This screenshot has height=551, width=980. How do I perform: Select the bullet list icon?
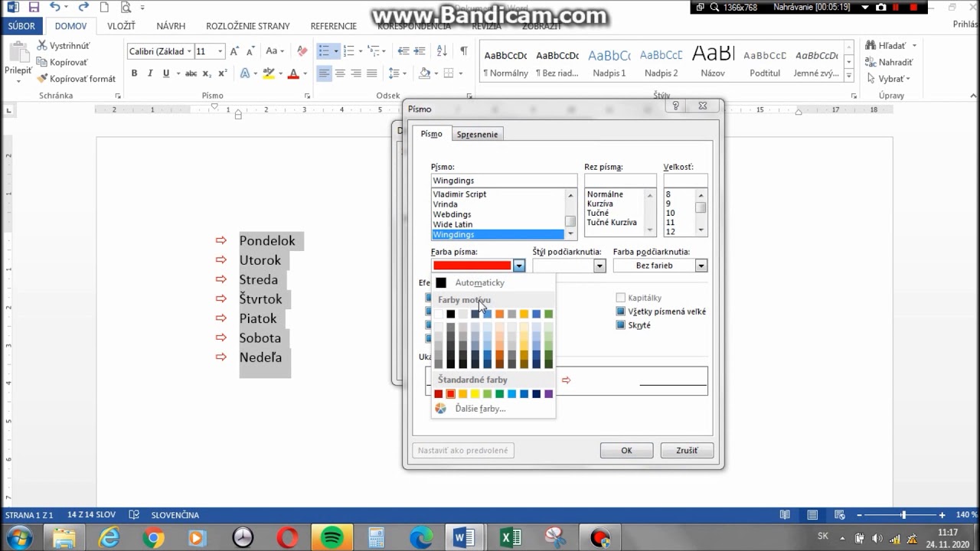pos(324,51)
